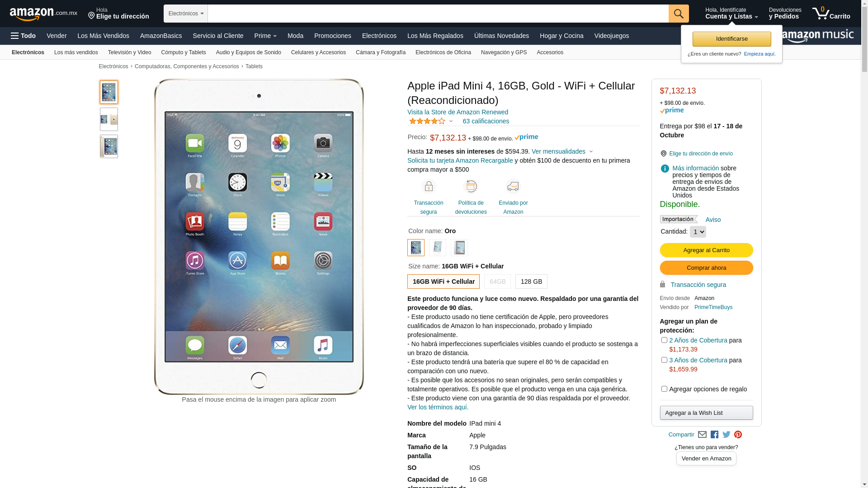Viewport: 868px width, 488px height.
Task: Share product by email icon
Action: [x=702, y=435]
